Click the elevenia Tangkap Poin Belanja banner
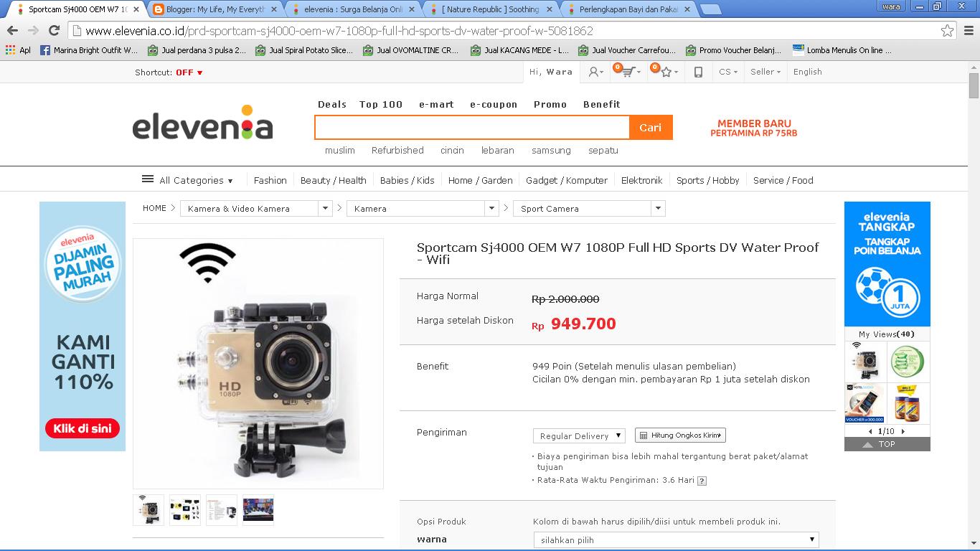980x551 pixels. tap(887, 264)
